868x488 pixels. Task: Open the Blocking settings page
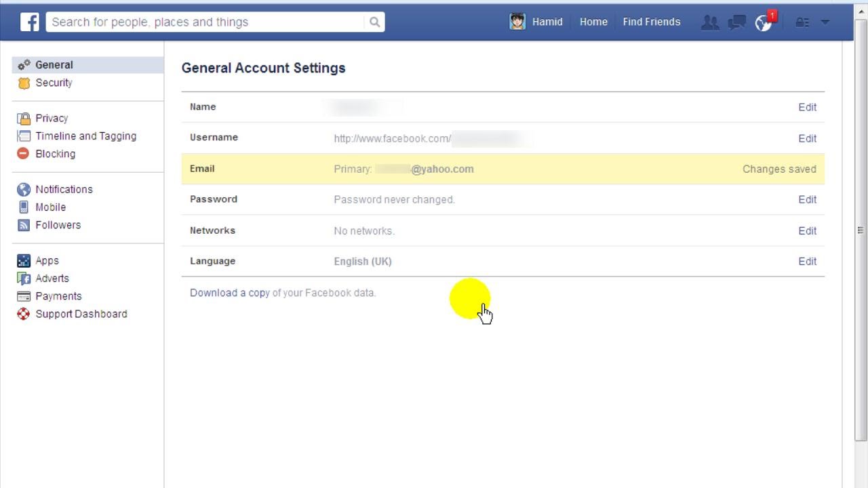tap(55, 154)
